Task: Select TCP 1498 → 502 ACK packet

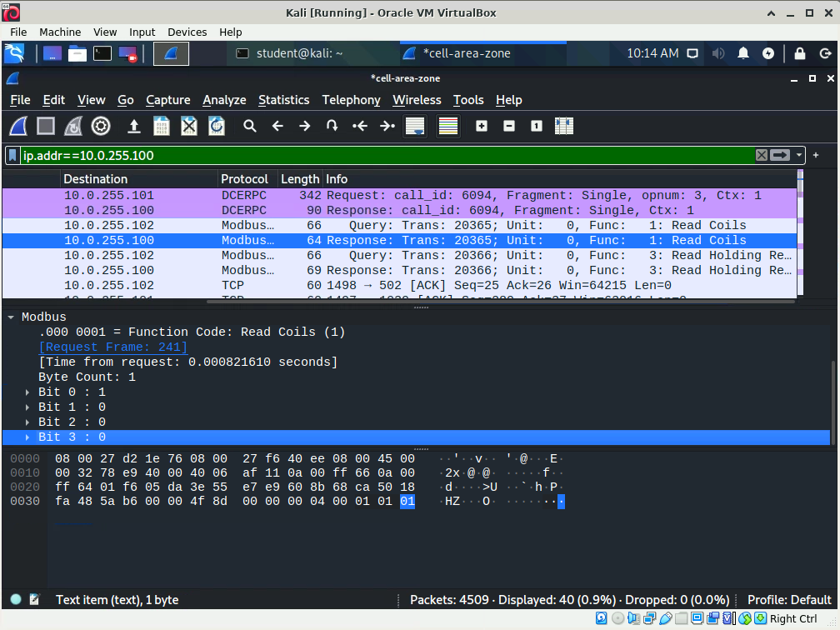Action: [399, 286]
